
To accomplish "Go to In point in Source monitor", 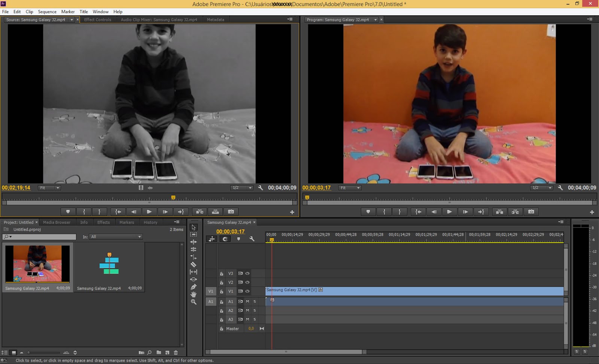I will [x=118, y=212].
